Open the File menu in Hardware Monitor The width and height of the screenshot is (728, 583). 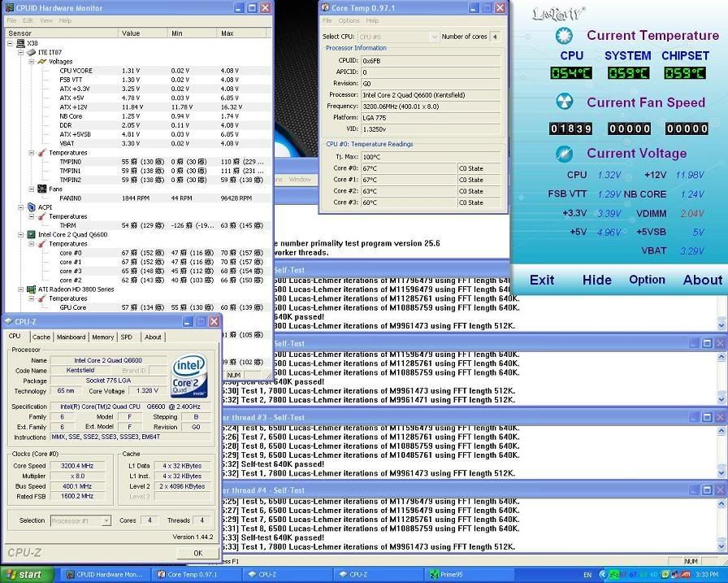click(11, 20)
